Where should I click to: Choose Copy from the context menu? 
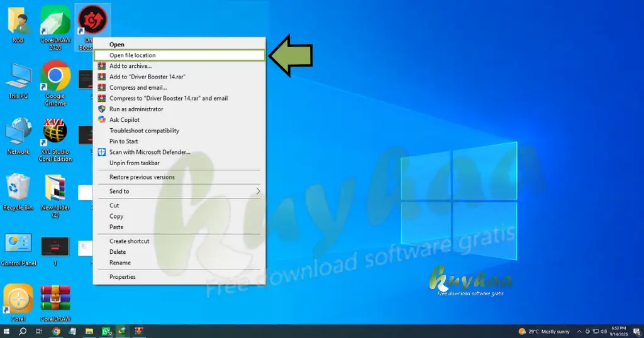(179, 216)
